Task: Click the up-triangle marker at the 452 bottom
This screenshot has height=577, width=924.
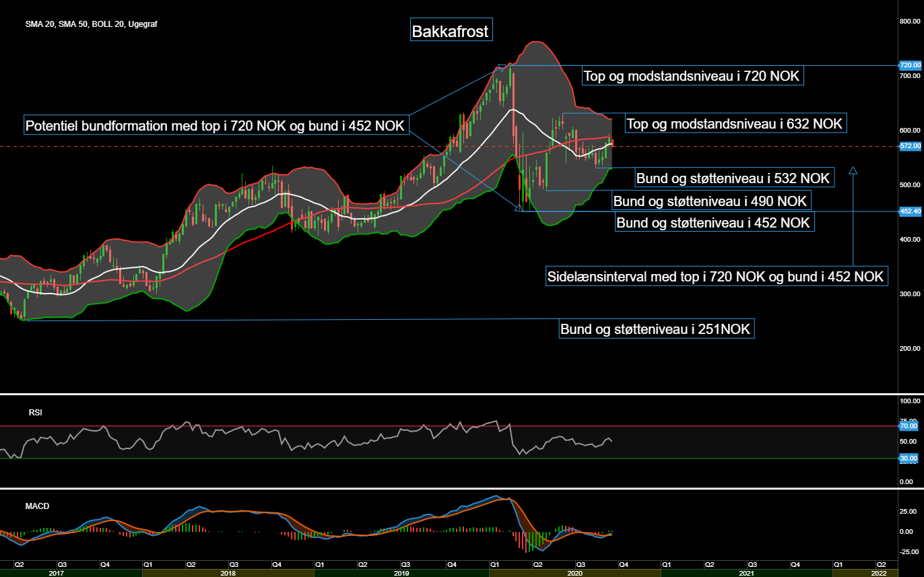Action: (x=518, y=208)
